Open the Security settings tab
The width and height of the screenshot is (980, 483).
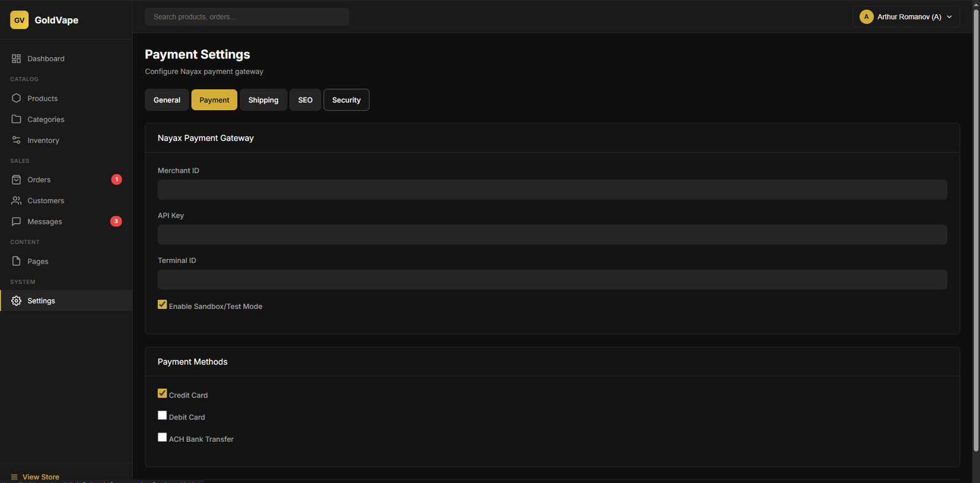(346, 100)
